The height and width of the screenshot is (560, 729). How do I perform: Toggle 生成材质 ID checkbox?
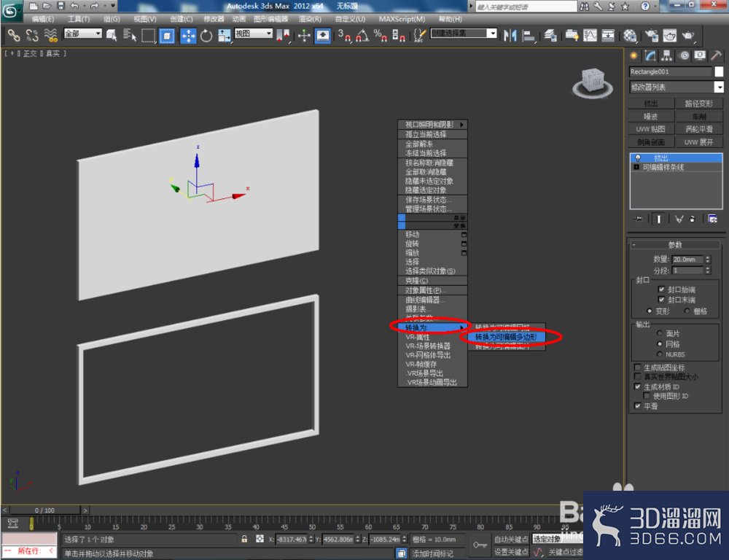point(637,386)
